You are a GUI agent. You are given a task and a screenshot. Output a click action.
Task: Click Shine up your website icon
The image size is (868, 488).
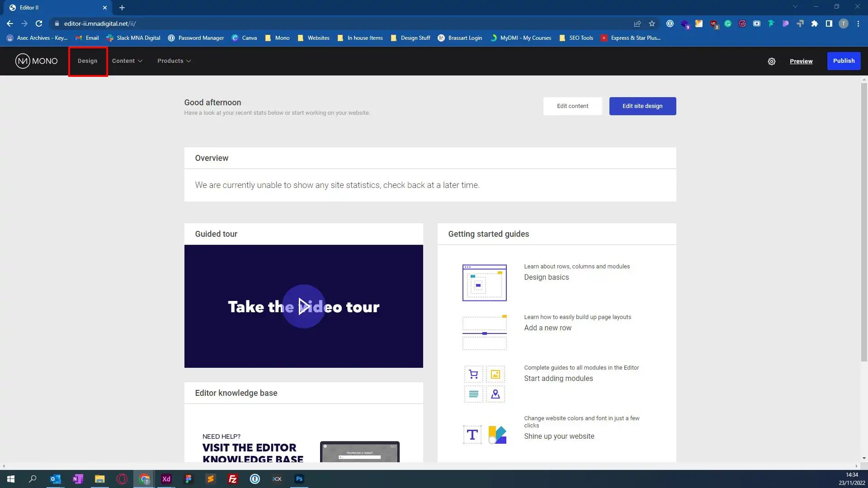click(x=484, y=435)
